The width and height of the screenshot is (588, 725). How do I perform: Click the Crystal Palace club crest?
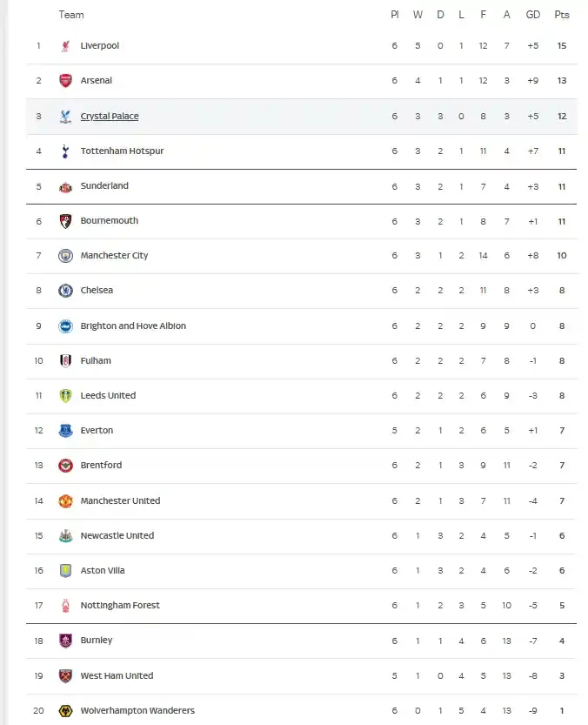pos(65,115)
